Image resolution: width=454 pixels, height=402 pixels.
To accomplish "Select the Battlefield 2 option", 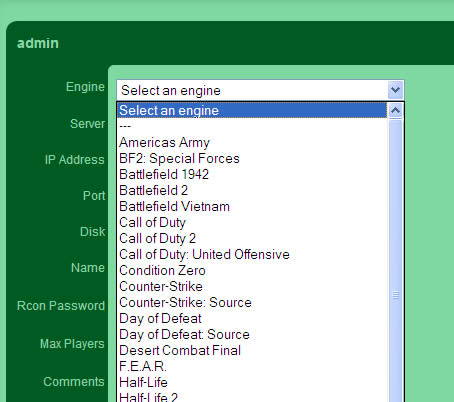I will pyautogui.click(x=252, y=190).
